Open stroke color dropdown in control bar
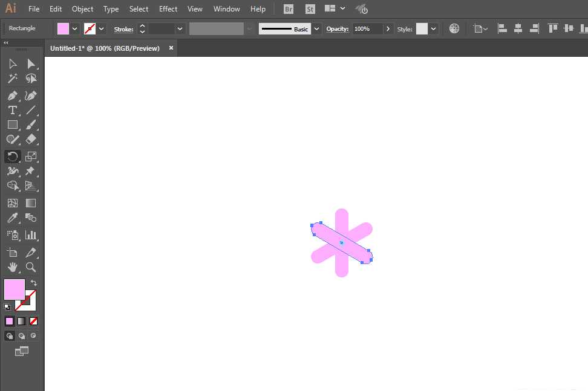 pos(101,29)
